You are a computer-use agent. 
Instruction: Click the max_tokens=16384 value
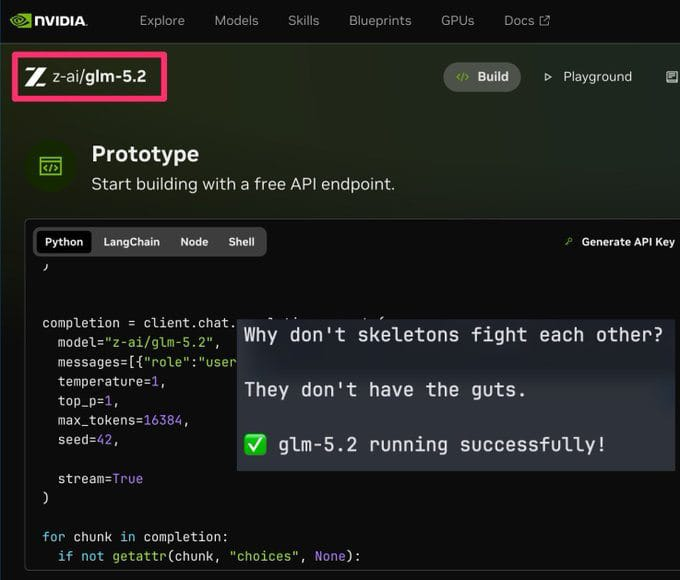163,420
